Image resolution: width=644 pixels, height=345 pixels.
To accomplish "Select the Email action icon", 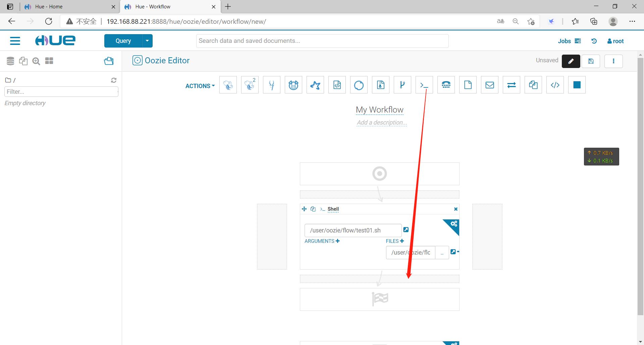I will (x=490, y=85).
